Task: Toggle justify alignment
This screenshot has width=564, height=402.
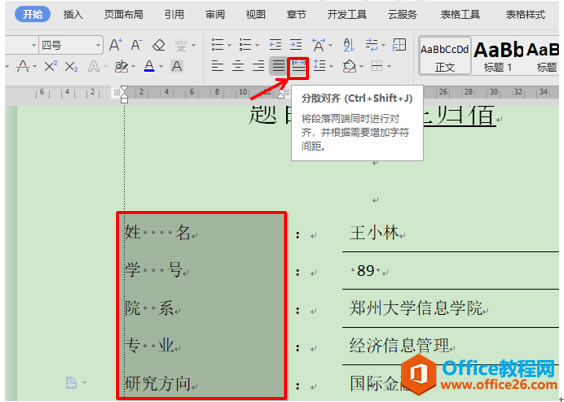Action: [x=278, y=66]
